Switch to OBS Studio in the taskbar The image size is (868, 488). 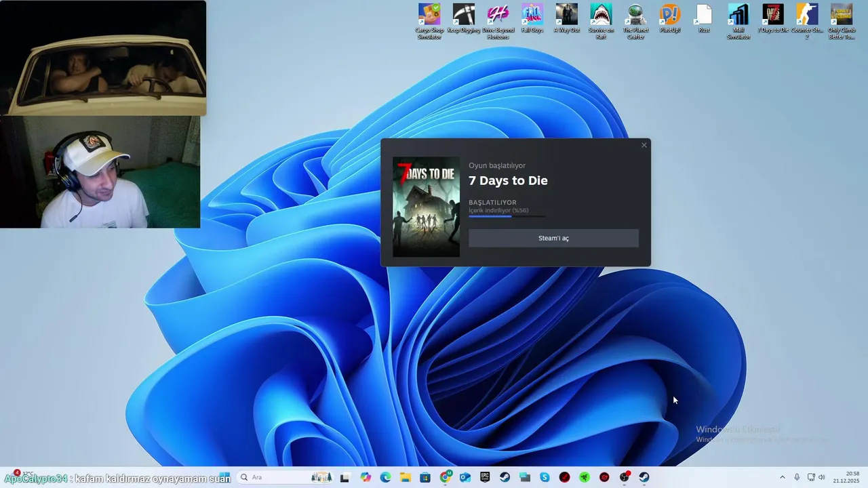click(624, 477)
